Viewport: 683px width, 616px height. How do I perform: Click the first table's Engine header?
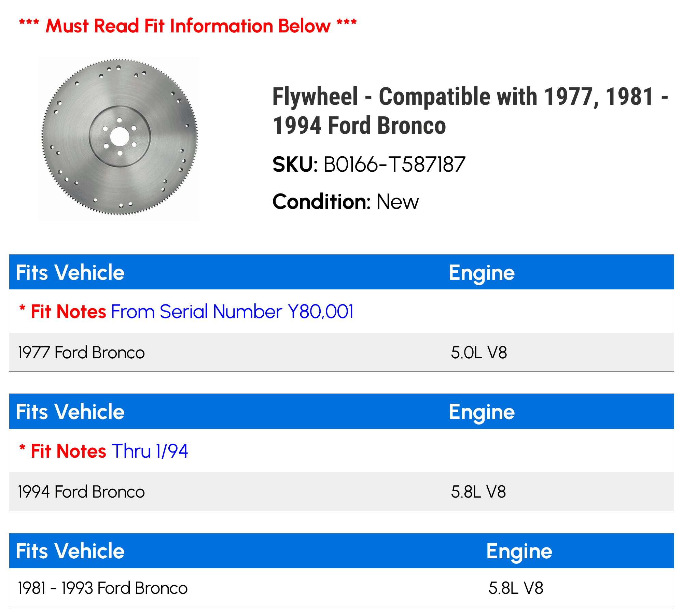pyautogui.click(x=482, y=273)
